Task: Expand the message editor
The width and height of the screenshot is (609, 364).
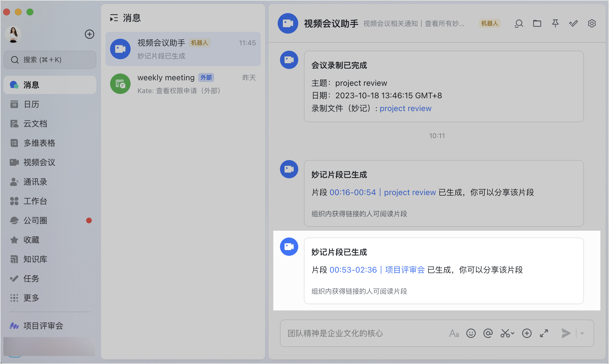Action: [544, 333]
